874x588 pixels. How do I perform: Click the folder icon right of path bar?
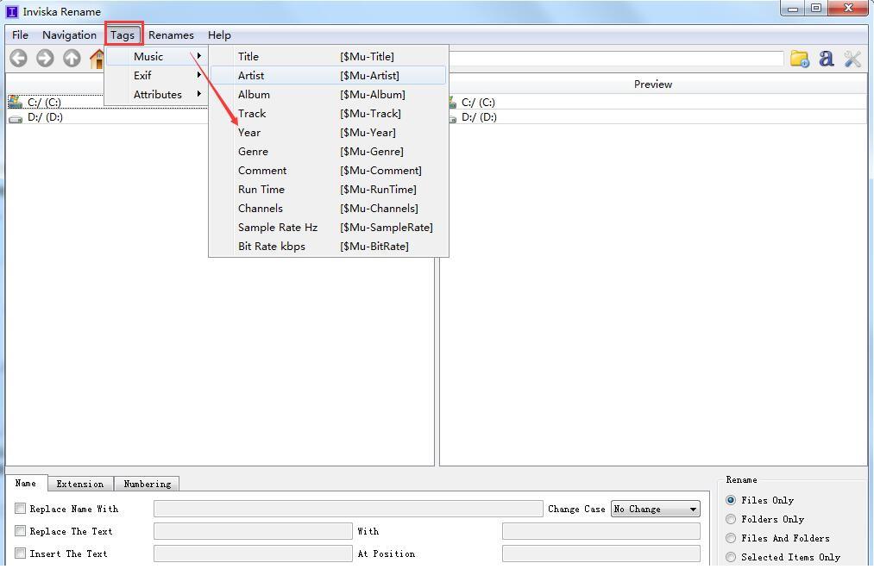800,59
